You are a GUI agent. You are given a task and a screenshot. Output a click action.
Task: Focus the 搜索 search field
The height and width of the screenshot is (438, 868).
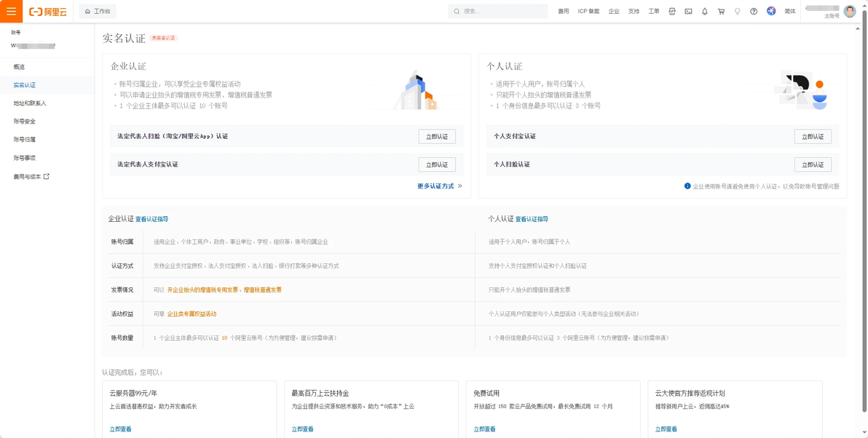click(x=497, y=11)
